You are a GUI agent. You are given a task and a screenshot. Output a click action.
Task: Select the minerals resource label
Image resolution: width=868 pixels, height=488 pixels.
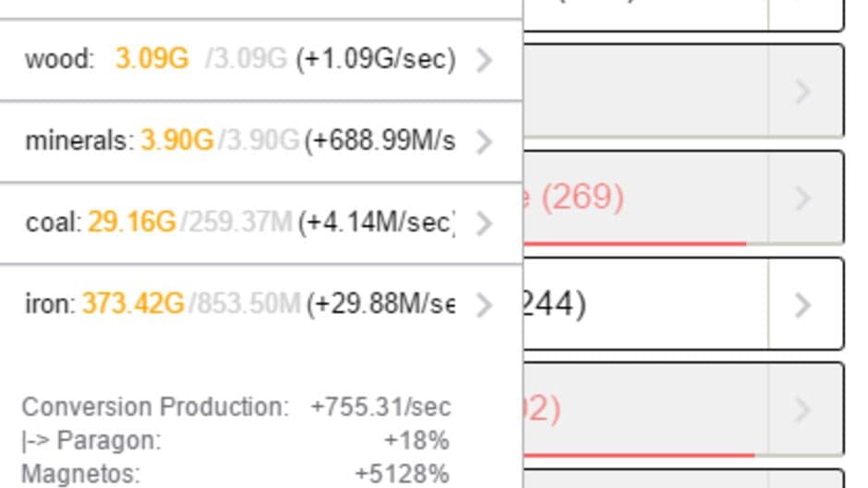point(79,141)
